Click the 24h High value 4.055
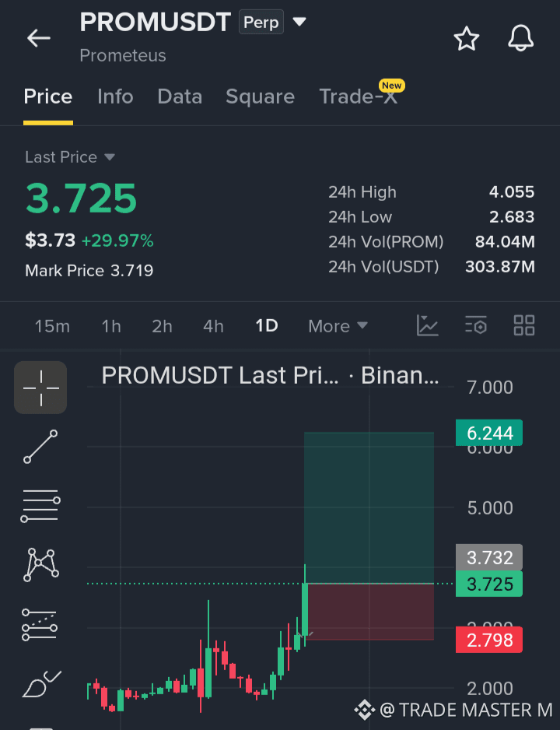The width and height of the screenshot is (560, 730). pyautogui.click(x=512, y=191)
